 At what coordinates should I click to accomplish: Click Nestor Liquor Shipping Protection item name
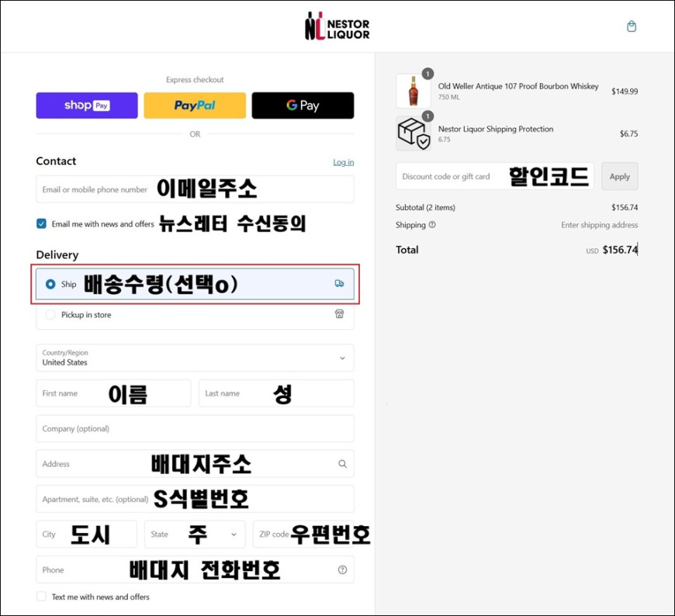496,129
